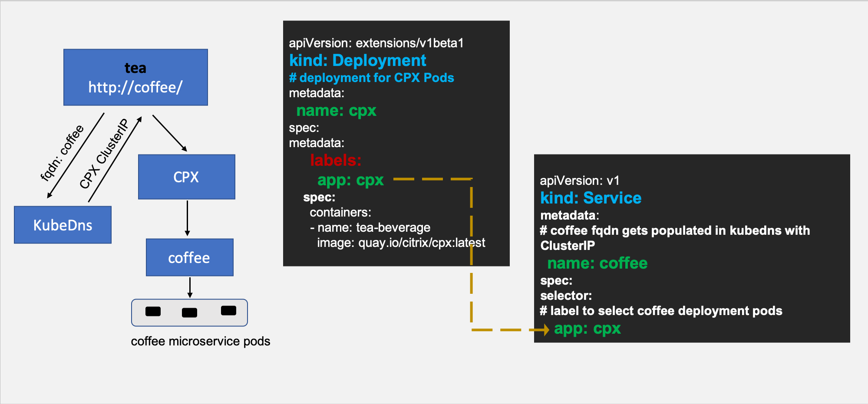This screenshot has width=868, height=404.
Task: Click the rightmost black pod icon
Action: tap(228, 310)
